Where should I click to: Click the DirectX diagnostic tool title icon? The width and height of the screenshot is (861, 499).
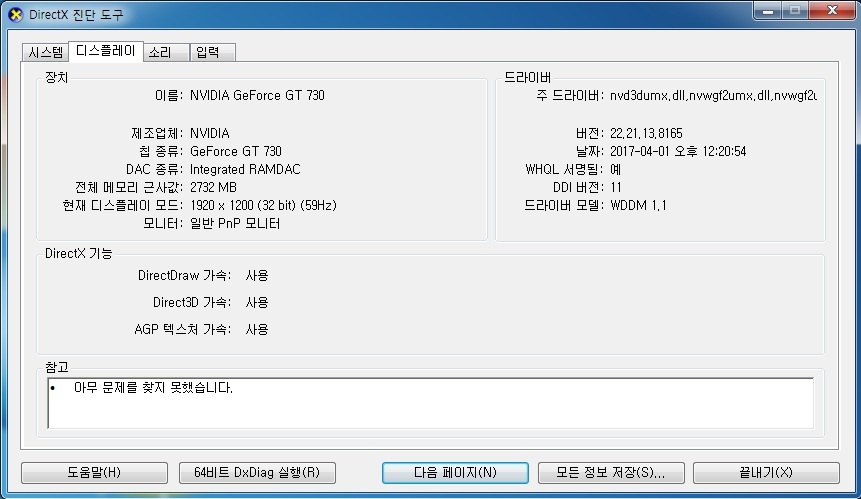tap(16, 15)
